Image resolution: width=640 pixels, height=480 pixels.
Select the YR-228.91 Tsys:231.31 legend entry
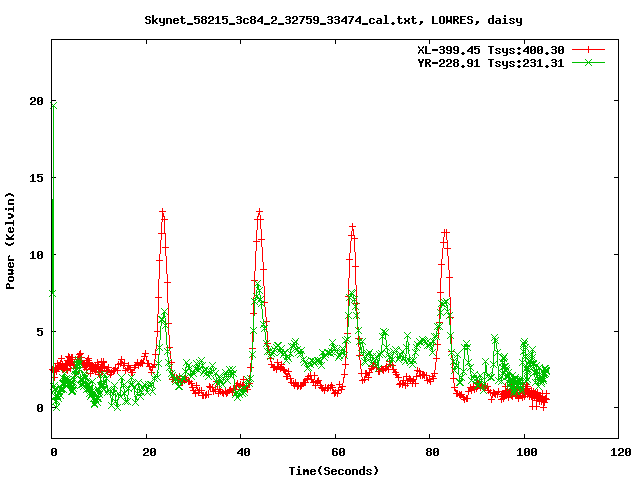pyautogui.click(x=491, y=63)
